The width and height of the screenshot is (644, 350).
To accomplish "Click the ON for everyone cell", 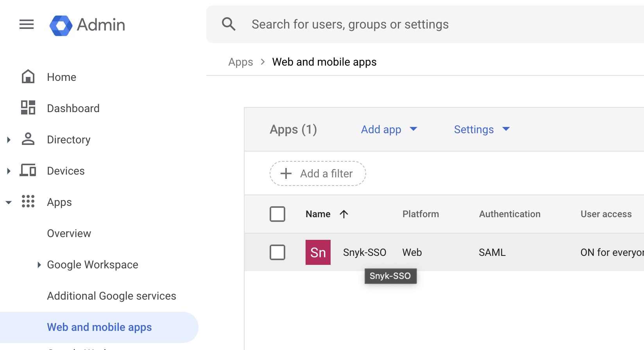I will pyautogui.click(x=612, y=252).
